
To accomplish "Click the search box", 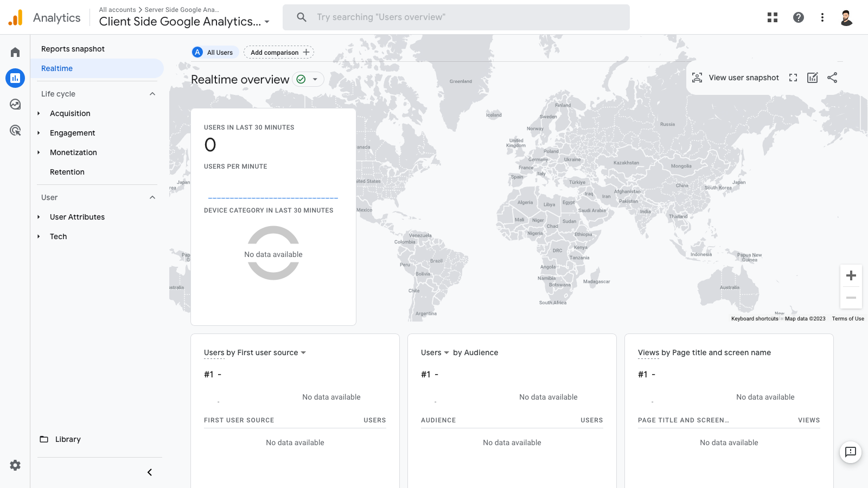I will point(456,17).
